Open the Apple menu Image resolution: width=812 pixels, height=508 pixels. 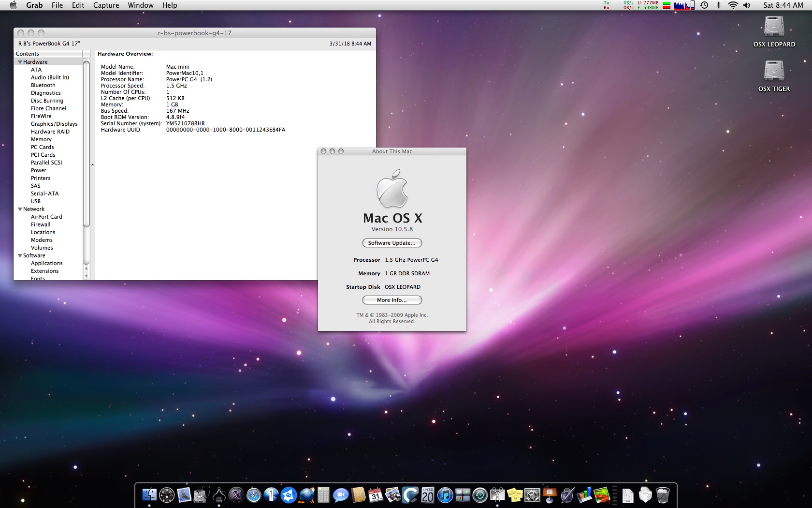13,5
